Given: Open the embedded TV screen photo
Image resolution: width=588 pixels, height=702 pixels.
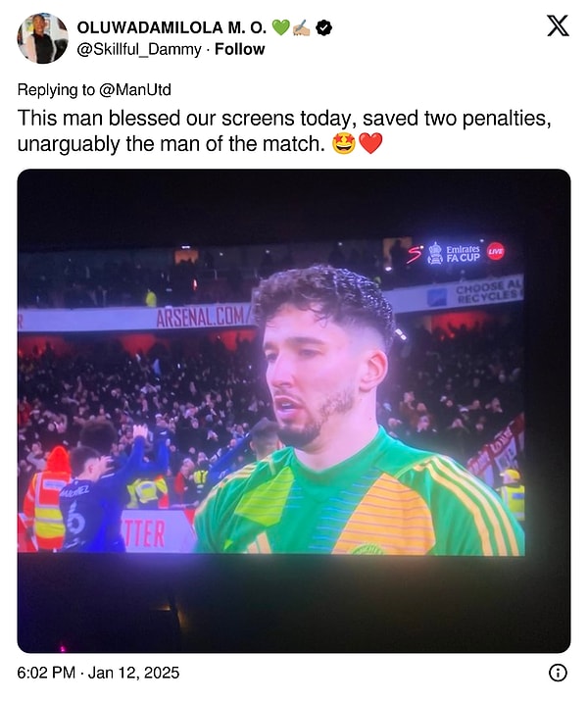Looking at the screenshot, I should (x=294, y=411).
